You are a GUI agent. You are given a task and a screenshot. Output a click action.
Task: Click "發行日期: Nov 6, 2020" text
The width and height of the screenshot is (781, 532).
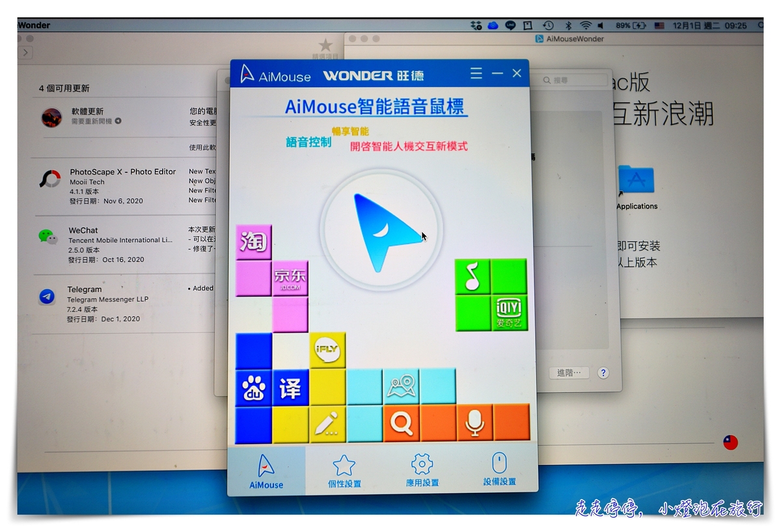click(107, 202)
